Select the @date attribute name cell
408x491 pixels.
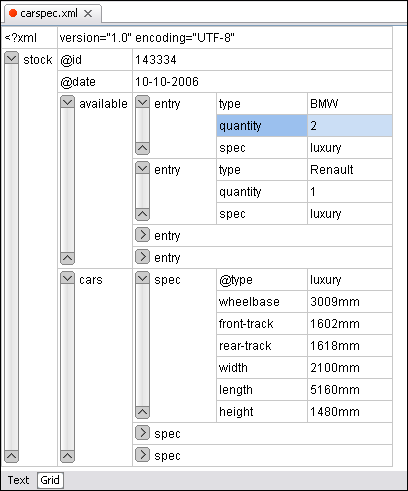pos(95,82)
